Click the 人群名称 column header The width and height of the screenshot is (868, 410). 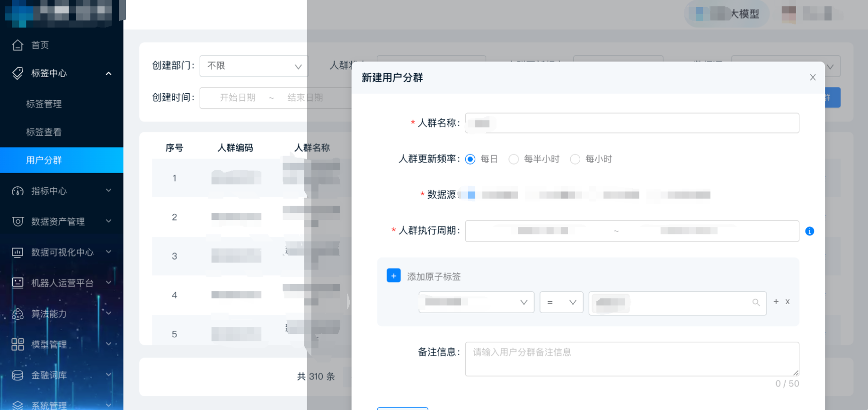click(x=312, y=148)
